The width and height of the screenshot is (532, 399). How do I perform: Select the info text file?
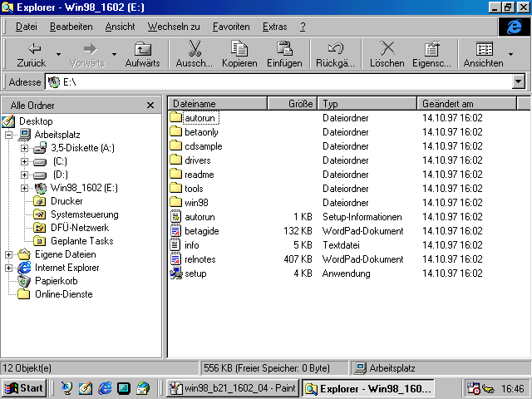(192, 245)
